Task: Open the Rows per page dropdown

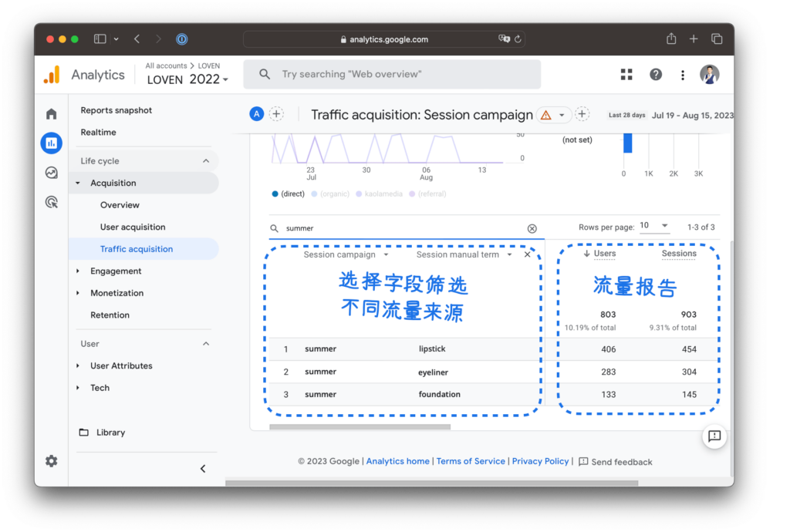Action: [654, 226]
